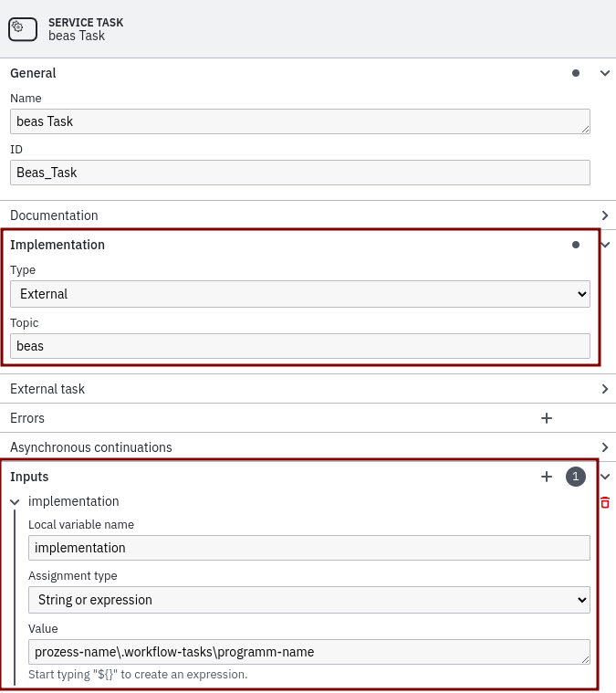The width and height of the screenshot is (616, 693).
Task: Expand the Asynchronous continuations section
Action: (x=604, y=447)
